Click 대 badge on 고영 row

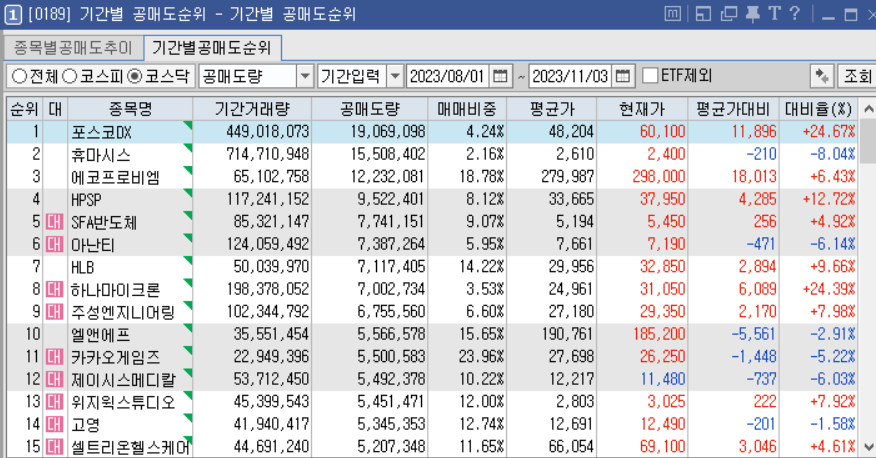(54, 424)
